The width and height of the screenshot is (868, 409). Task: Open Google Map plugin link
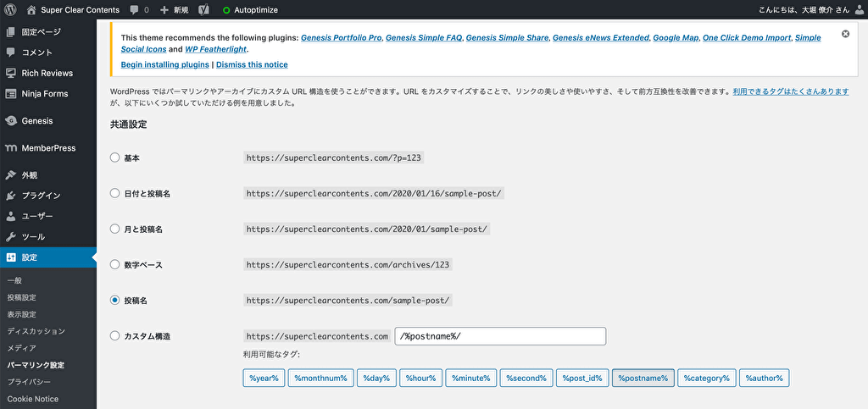coord(676,38)
